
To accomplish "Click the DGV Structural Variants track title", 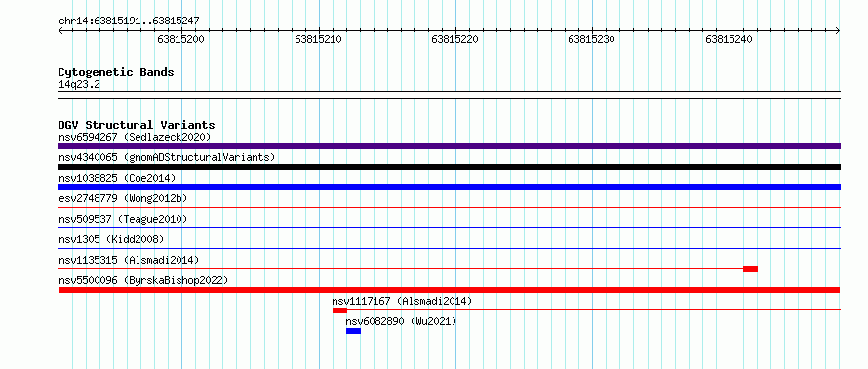I will (x=137, y=125).
